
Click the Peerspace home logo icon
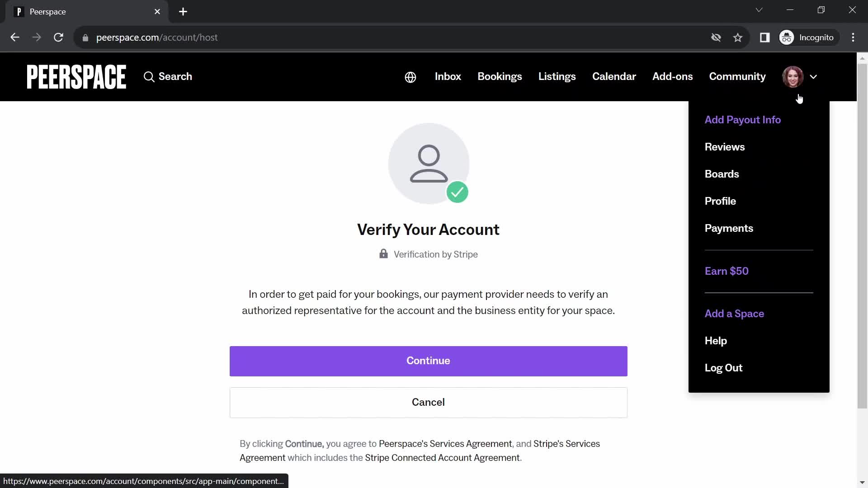point(77,76)
